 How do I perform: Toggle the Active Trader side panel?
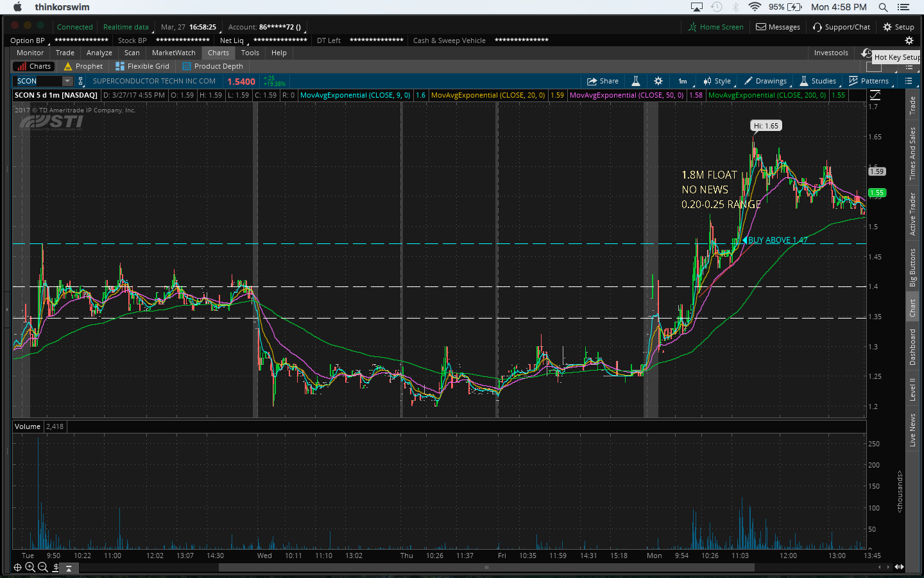click(912, 214)
